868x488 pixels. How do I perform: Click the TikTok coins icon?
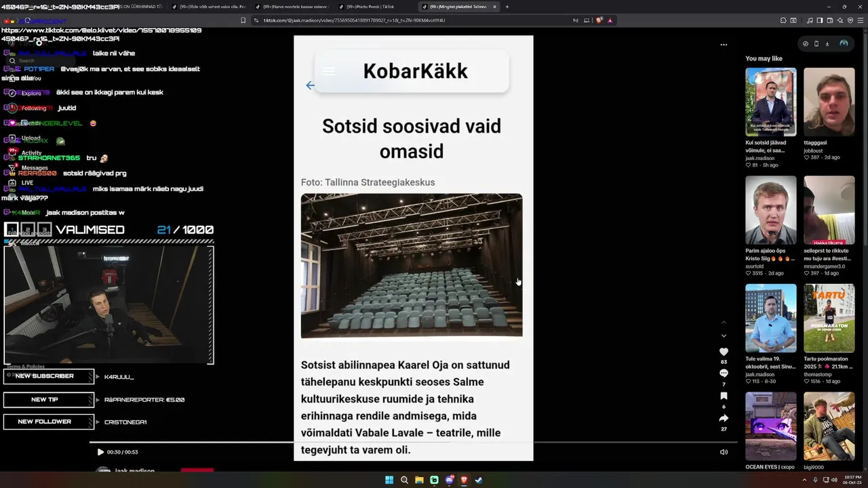805,43
